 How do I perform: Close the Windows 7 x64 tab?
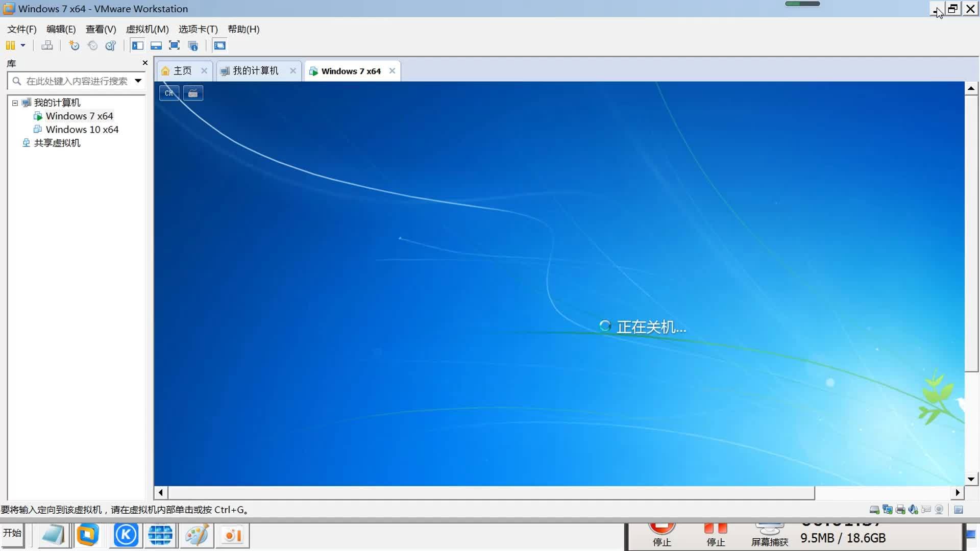pos(392,71)
